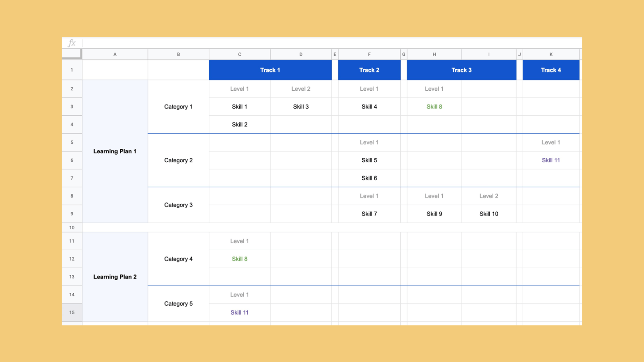The image size is (644, 362).
Task: Select row 10 header
Action: (x=72, y=227)
